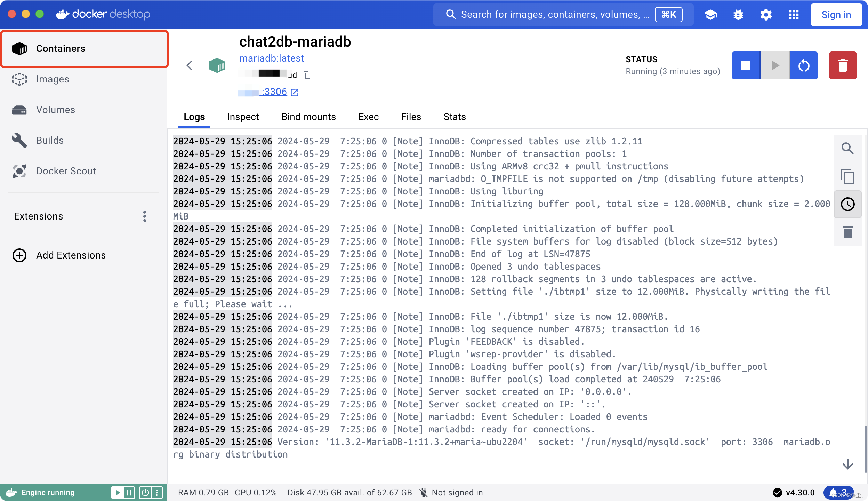Click the logs vertical scrollbar
Screen dimensions: 868x501
(865, 449)
